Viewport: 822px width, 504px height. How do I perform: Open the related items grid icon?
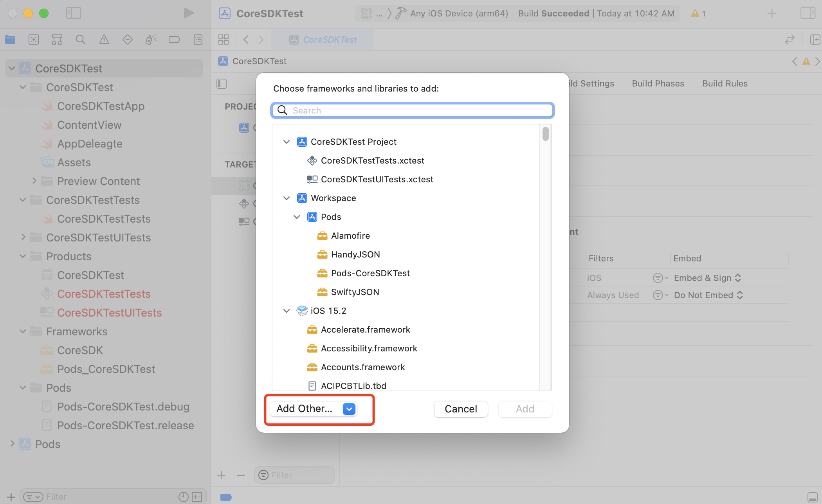pos(224,40)
